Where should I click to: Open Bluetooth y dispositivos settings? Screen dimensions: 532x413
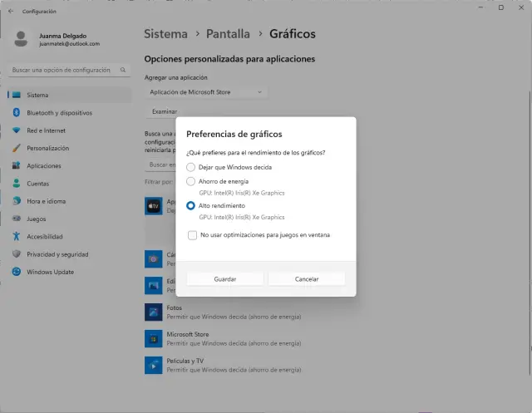[58, 112]
